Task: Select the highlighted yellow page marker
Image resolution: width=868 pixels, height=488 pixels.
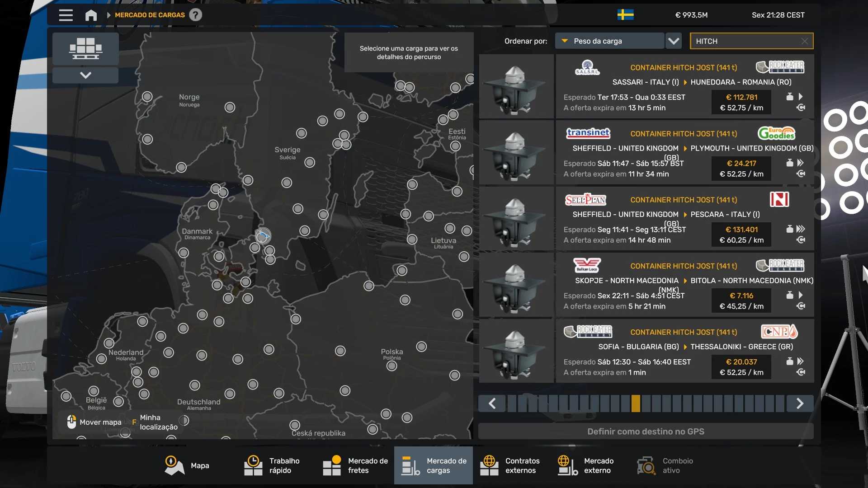Action: (636, 403)
